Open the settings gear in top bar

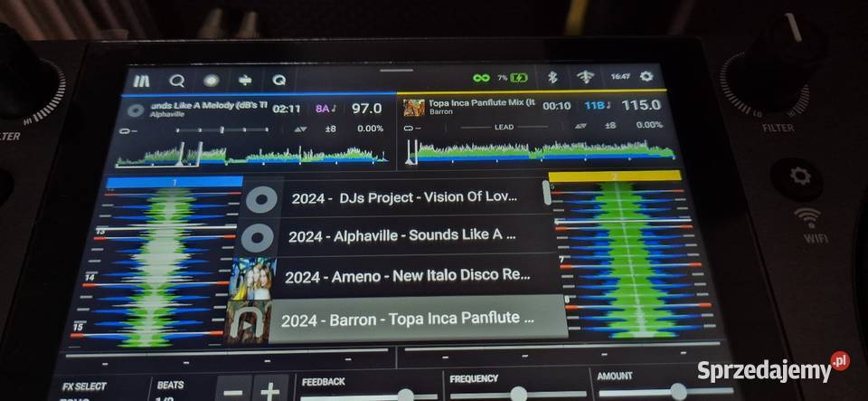click(646, 76)
